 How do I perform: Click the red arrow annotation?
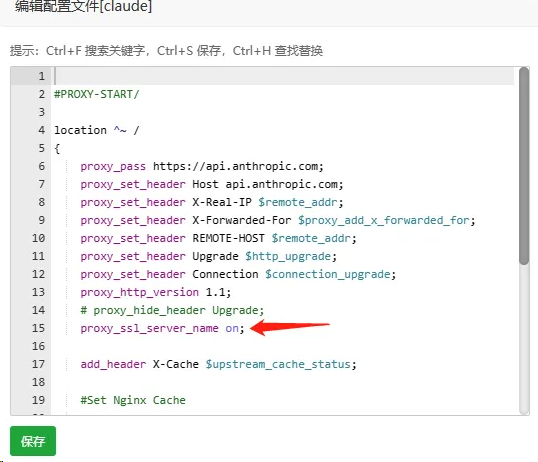click(x=290, y=328)
